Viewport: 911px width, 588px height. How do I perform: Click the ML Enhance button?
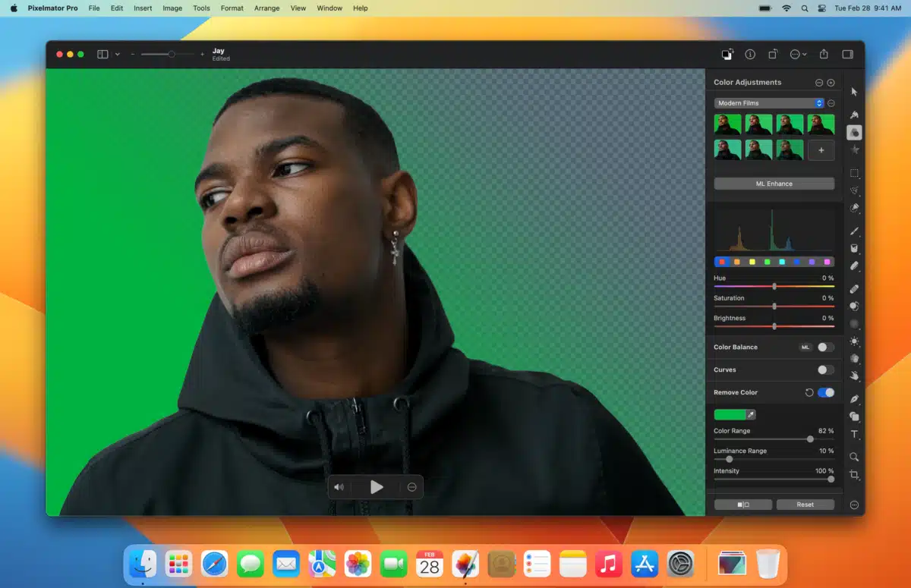point(774,184)
